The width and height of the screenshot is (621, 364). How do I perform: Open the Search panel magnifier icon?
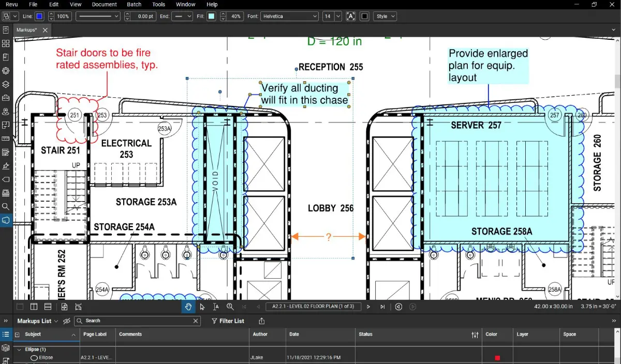click(6, 206)
